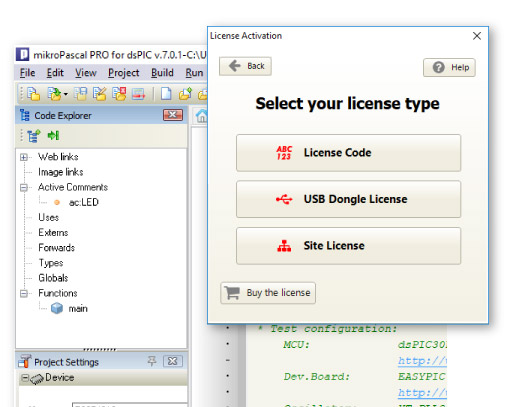Open the View menu
The width and height of the screenshot is (517, 407).
pos(86,73)
